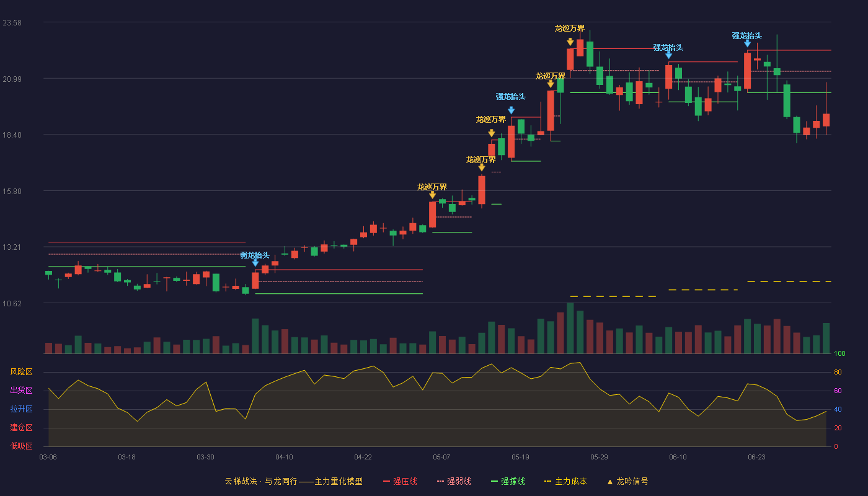Click the 10.62 price axis label
The height and width of the screenshot is (496, 868).
(12, 304)
